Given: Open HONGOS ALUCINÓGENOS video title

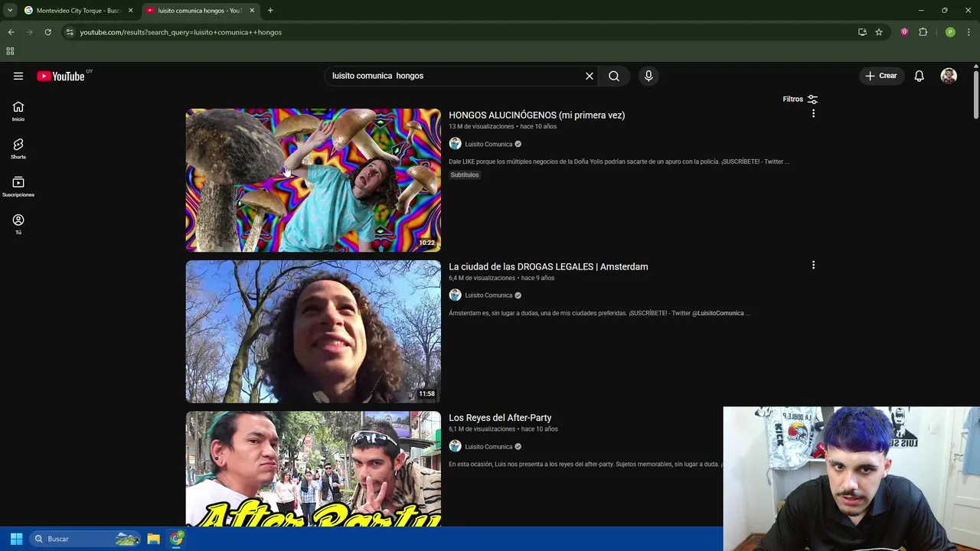Looking at the screenshot, I should [537, 115].
